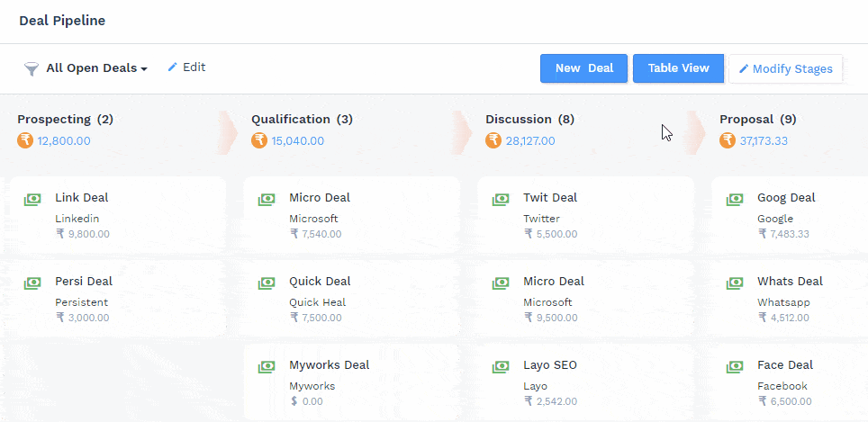This screenshot has height=422, width=868.
Task: Select the Proposal stage header
Action: click(x=757, y=119)
